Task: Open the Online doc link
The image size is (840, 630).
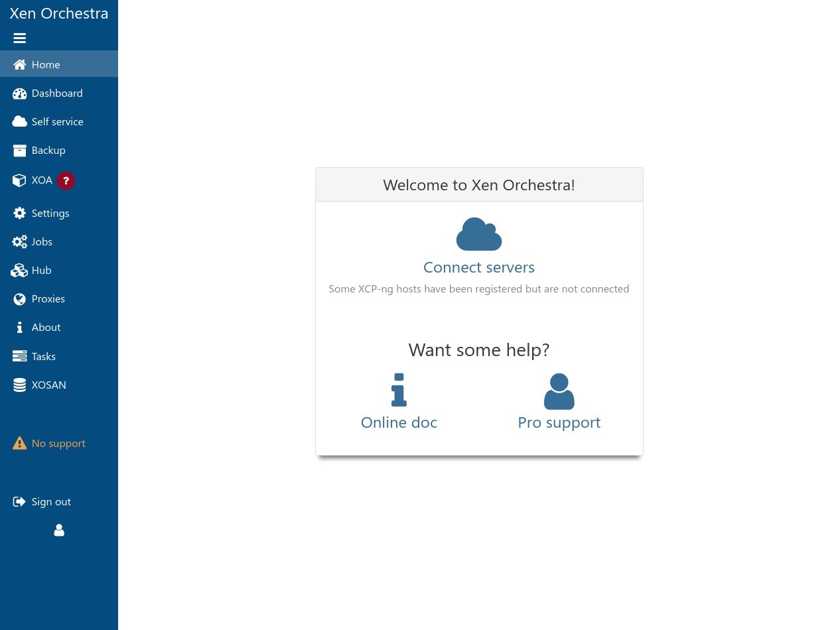Action: tap(399, 422)
